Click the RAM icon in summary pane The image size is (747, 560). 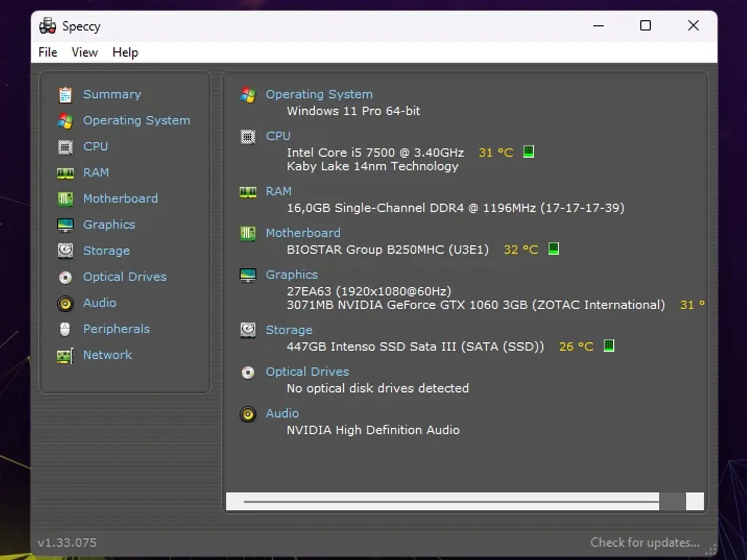pyautogui.click(x=248, y=192)
